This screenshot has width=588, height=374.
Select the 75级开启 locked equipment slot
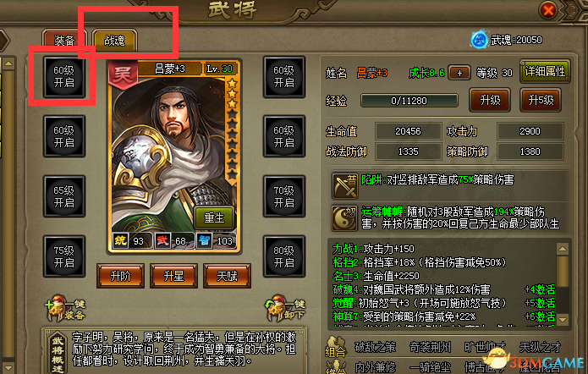64,256
